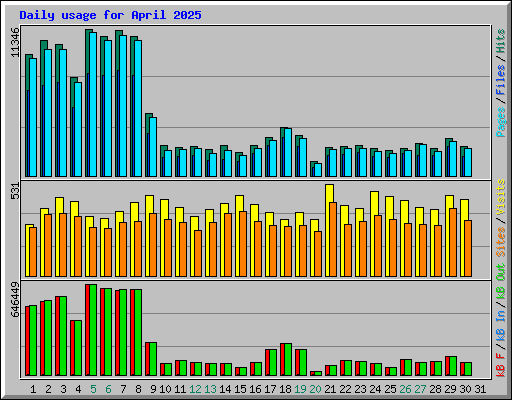The height and width of the screenshot is (400, 512).
Task: Click the day 29 green kB Out bar
Action: coord(453,366)
